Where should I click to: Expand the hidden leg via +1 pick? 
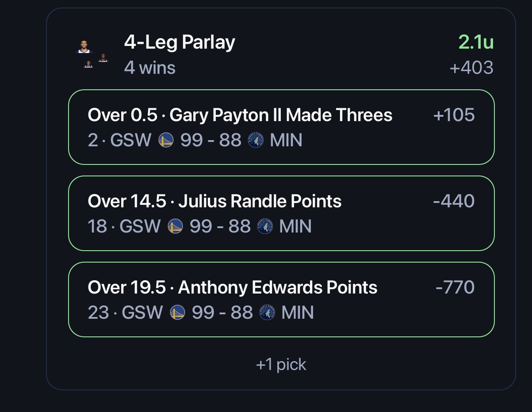(281, 365)
